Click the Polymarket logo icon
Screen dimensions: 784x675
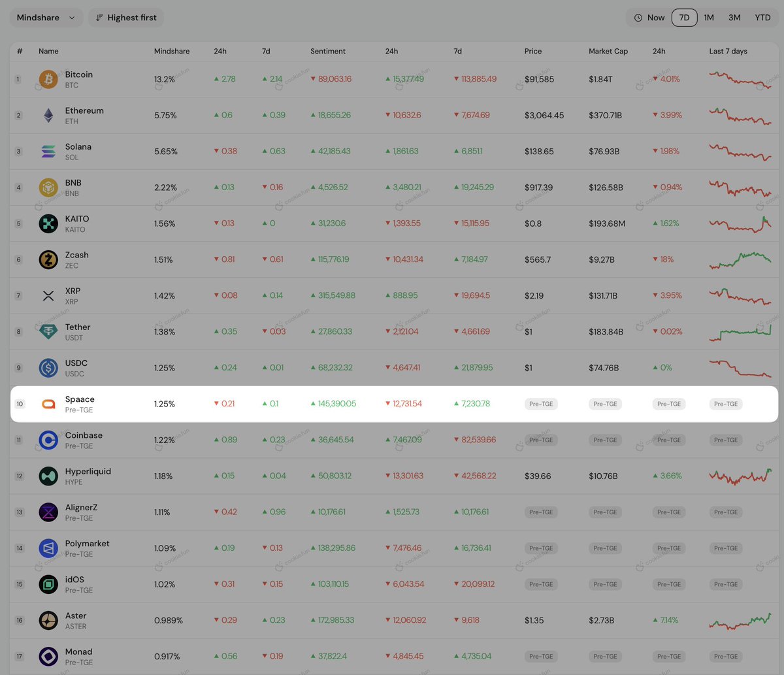[48, 548]
